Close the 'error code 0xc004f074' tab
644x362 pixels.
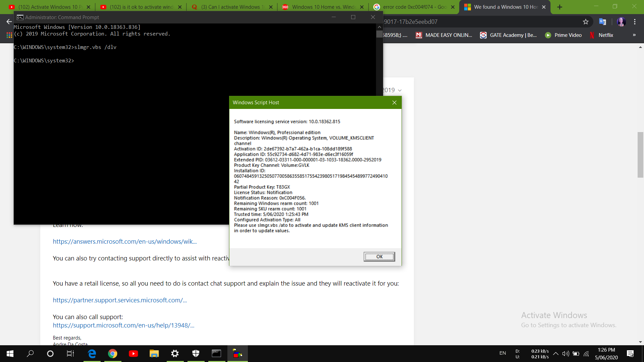coord(452,7)
